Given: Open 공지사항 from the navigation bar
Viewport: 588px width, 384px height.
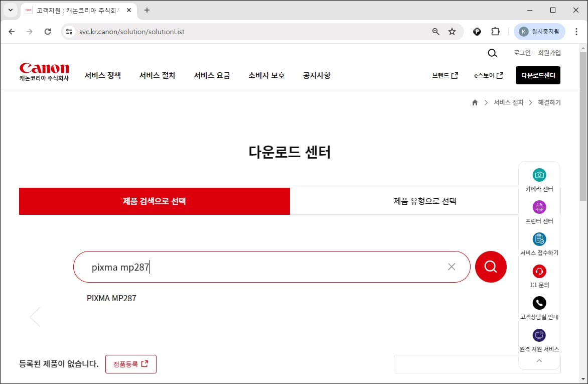Looking at the screenshot, I should coord(317,75).
